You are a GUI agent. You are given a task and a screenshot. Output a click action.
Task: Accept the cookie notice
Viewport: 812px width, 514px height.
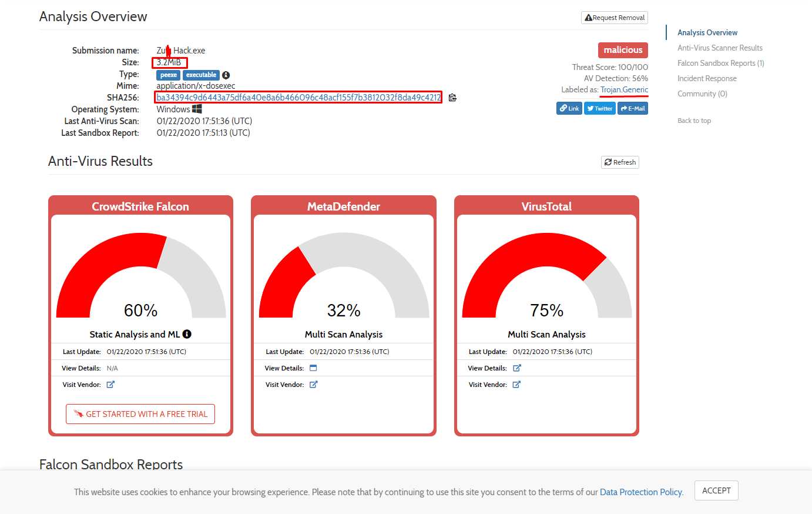click(x=716, y=490)
